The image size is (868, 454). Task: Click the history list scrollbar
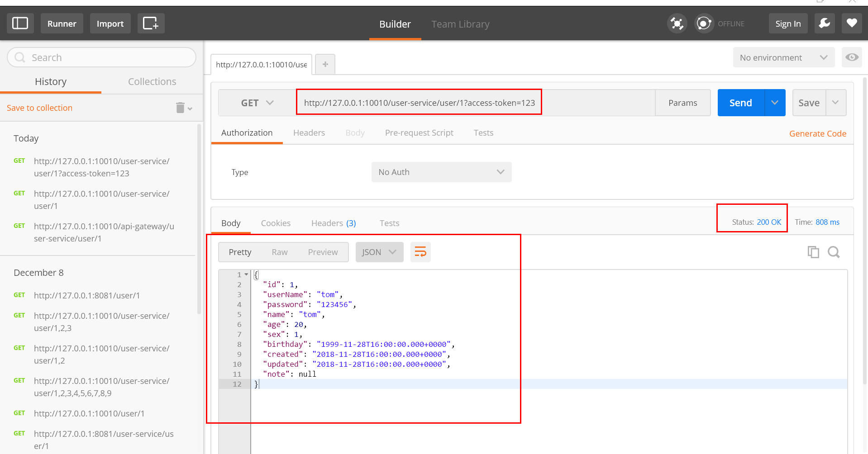[x=199, y=219]
